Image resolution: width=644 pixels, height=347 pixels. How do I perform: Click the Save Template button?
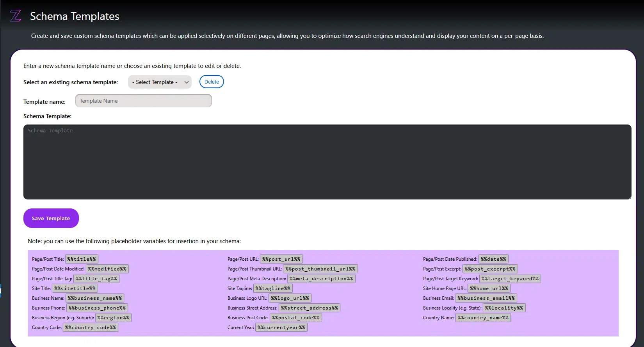point(51,218)
